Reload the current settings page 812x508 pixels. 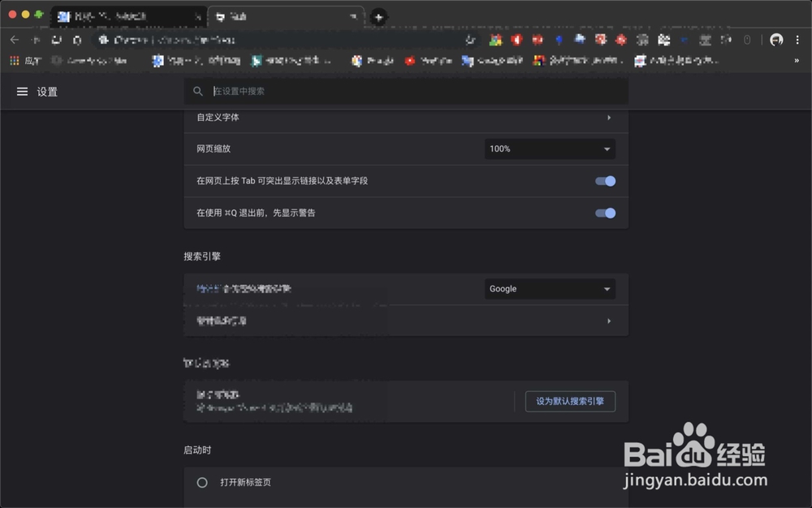(x=55, y=39)
